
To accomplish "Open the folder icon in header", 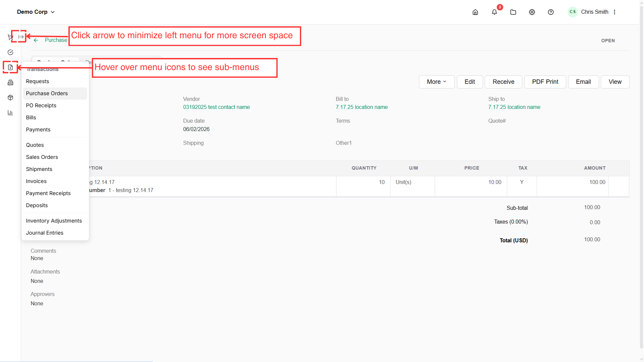I will [x=513, y=12].
